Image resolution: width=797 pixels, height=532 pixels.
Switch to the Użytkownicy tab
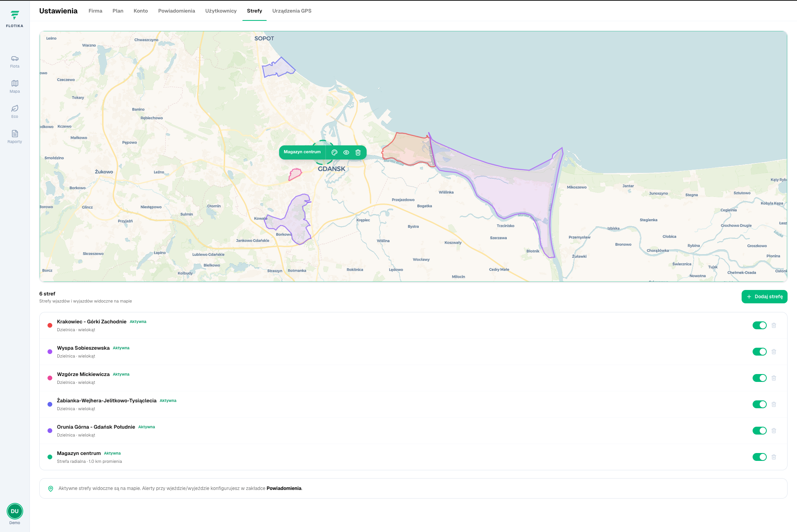tap(221, 11)
